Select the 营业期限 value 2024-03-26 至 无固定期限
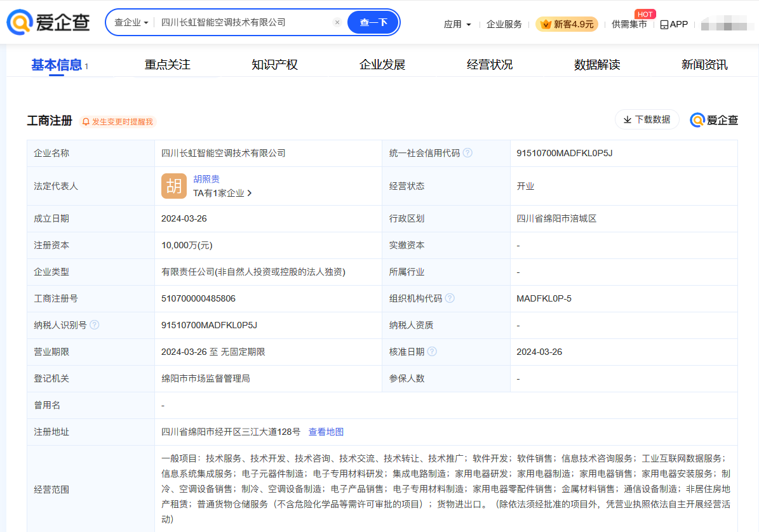The image size is (759, 532). coord(213,352)
